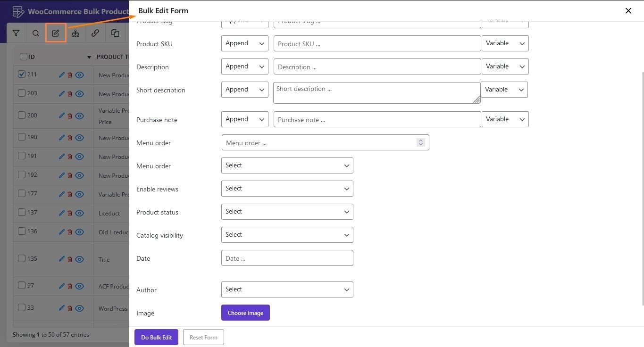Screen dimensions: 644x347
Task: View product 200 using its eye icon
Action: (80, 116)
